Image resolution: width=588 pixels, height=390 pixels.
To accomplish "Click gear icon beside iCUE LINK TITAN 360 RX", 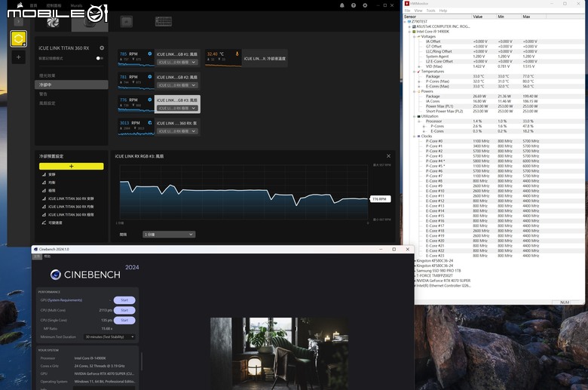I will click(x=102, y=48).
